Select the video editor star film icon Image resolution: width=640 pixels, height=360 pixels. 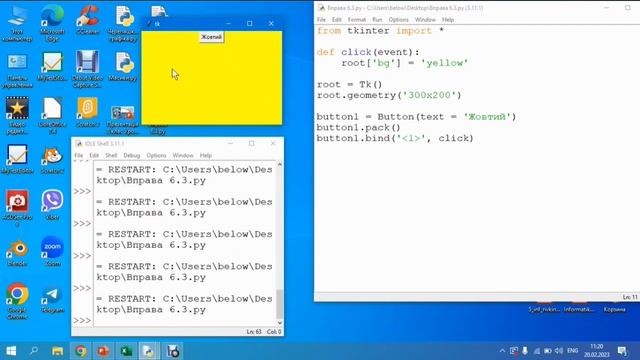(17, 116)
